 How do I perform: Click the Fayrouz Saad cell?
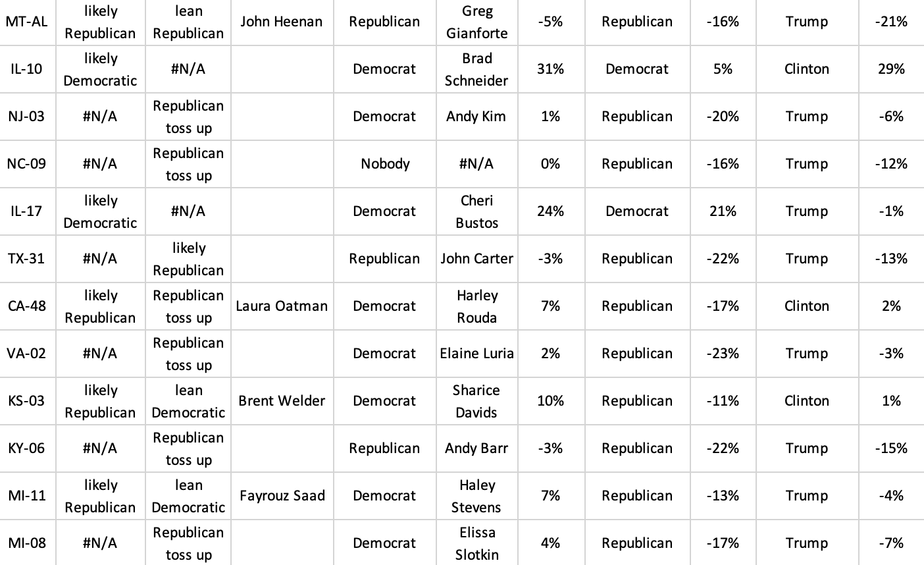click(x=282, y=496)
